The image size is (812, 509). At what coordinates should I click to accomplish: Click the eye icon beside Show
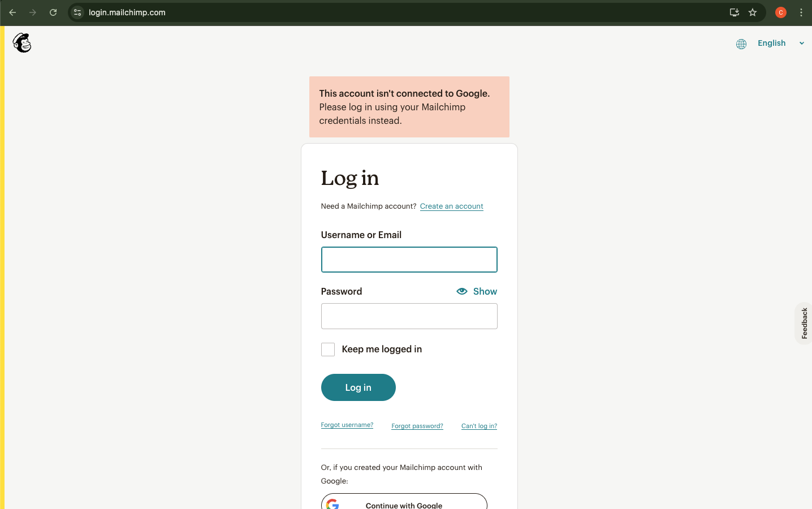[x=462, y=291]
